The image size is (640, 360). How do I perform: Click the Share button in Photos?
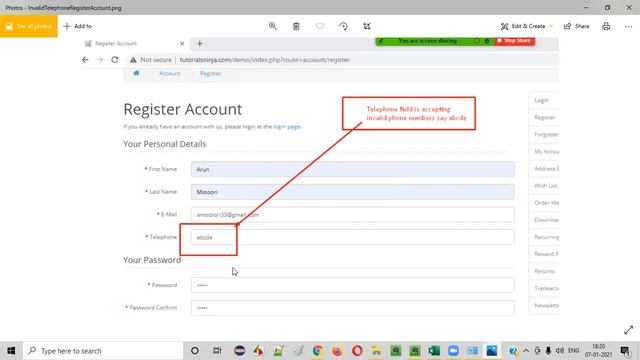576,26
